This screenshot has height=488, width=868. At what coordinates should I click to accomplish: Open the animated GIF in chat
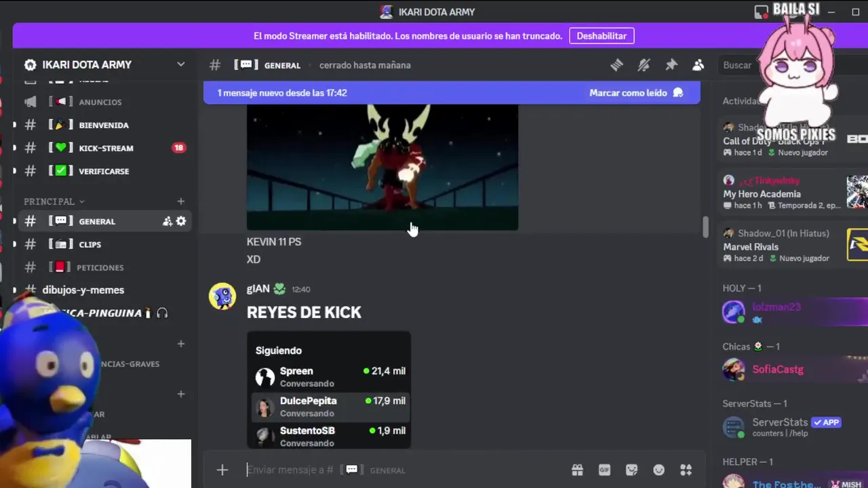click(382, 167)
